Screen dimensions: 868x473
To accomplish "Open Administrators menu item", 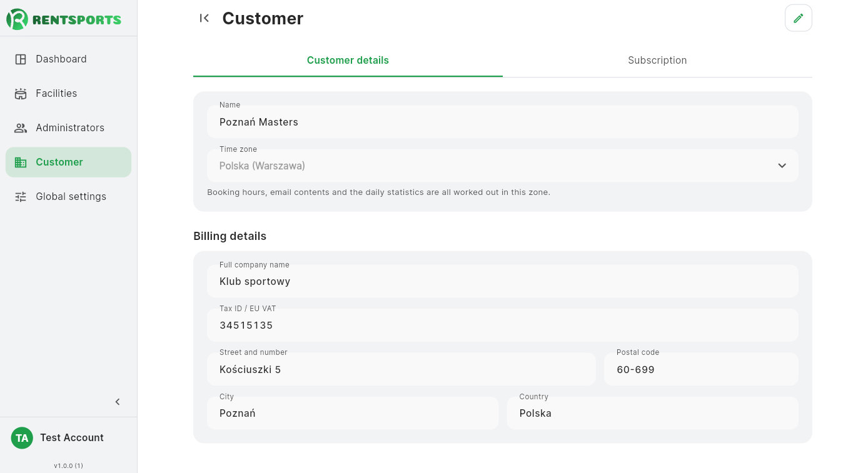I will point(68,128).
